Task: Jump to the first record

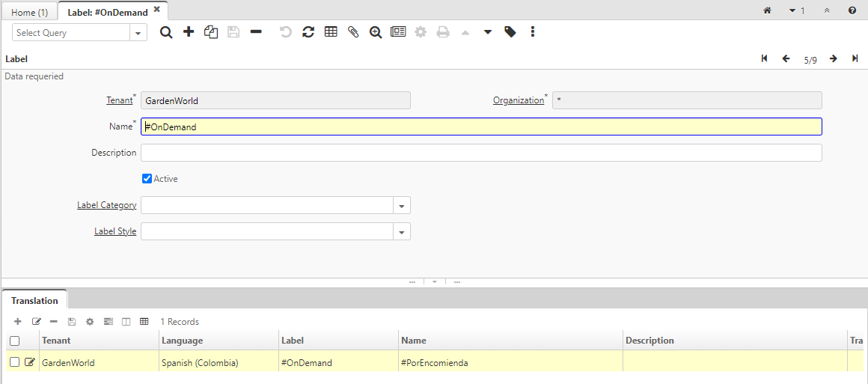Action: [764, 59]
